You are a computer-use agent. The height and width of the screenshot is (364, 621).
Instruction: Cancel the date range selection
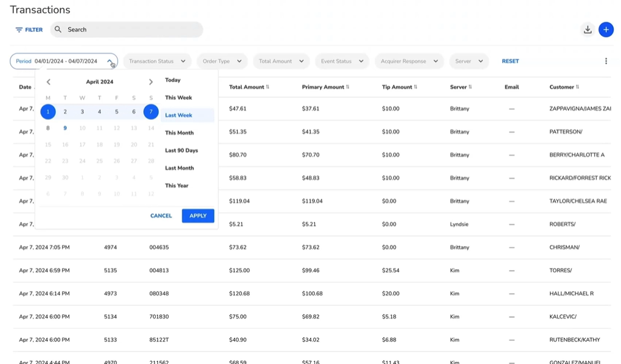click(161, 216)
